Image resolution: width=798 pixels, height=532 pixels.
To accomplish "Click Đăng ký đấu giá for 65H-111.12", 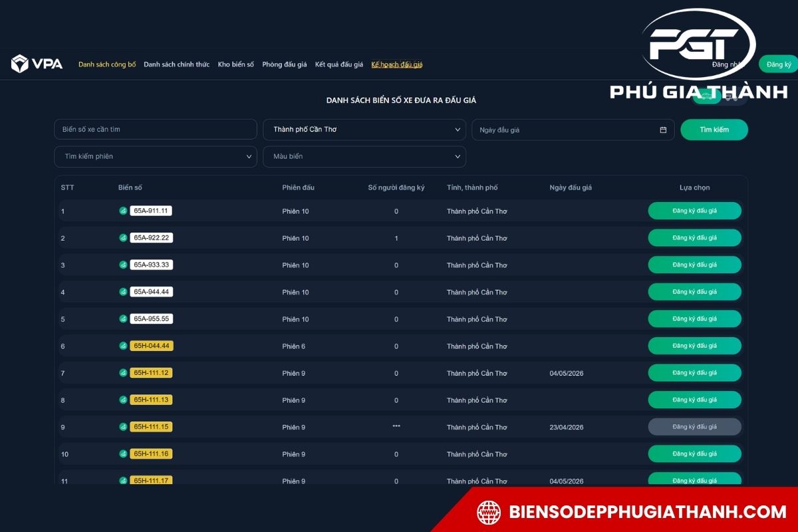I will coord(695,373).
